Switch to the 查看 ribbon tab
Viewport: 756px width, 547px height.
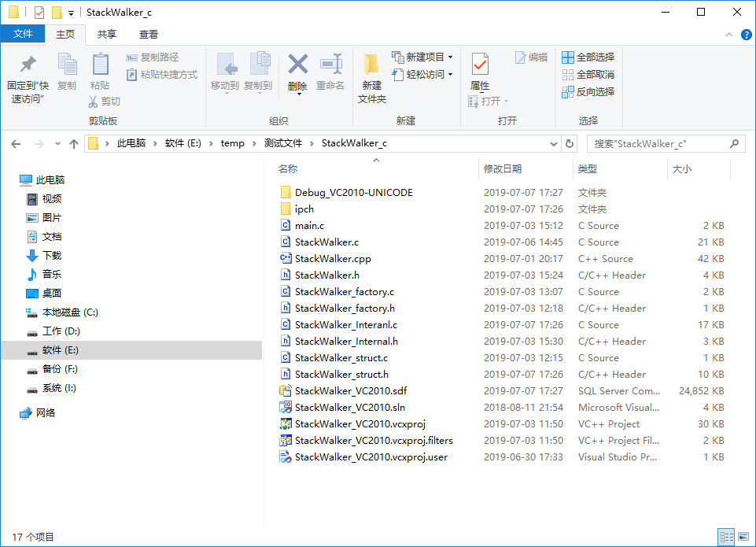point(149,34)
